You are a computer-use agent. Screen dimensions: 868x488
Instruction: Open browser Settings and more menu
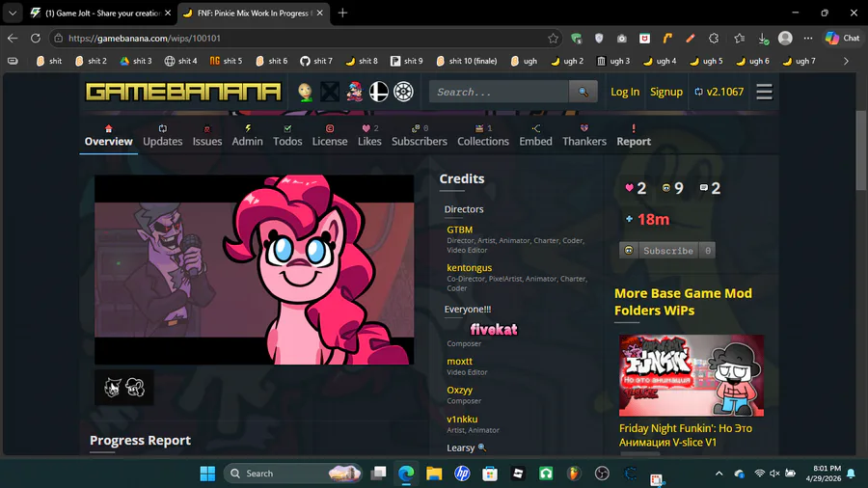[808, 39]
